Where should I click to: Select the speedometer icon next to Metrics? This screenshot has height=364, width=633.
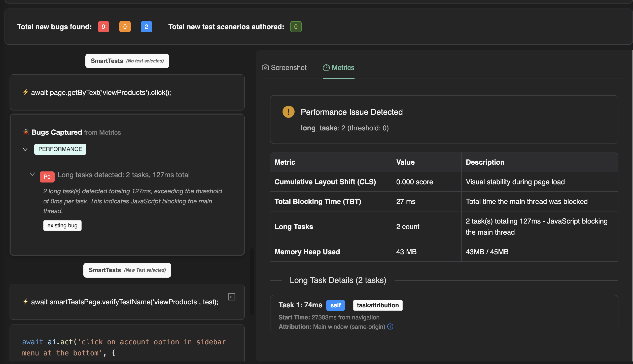click(327, 67)
